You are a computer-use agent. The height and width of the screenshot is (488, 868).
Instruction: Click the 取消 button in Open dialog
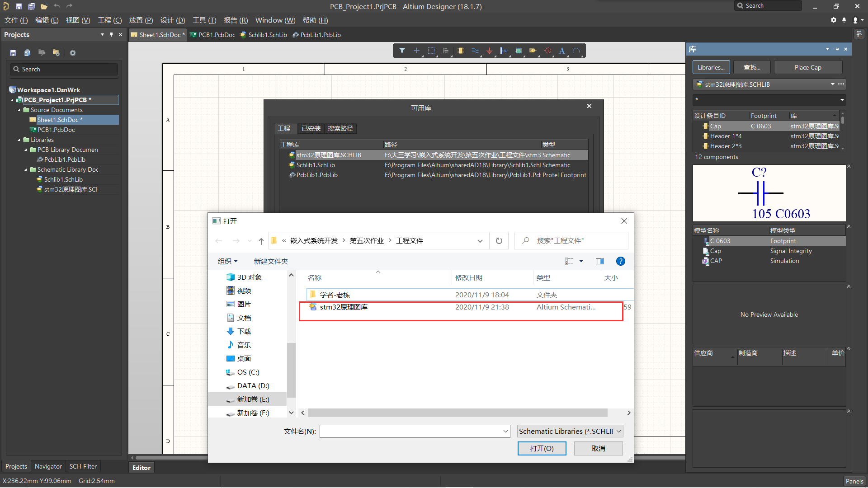(x=599, y=448)
